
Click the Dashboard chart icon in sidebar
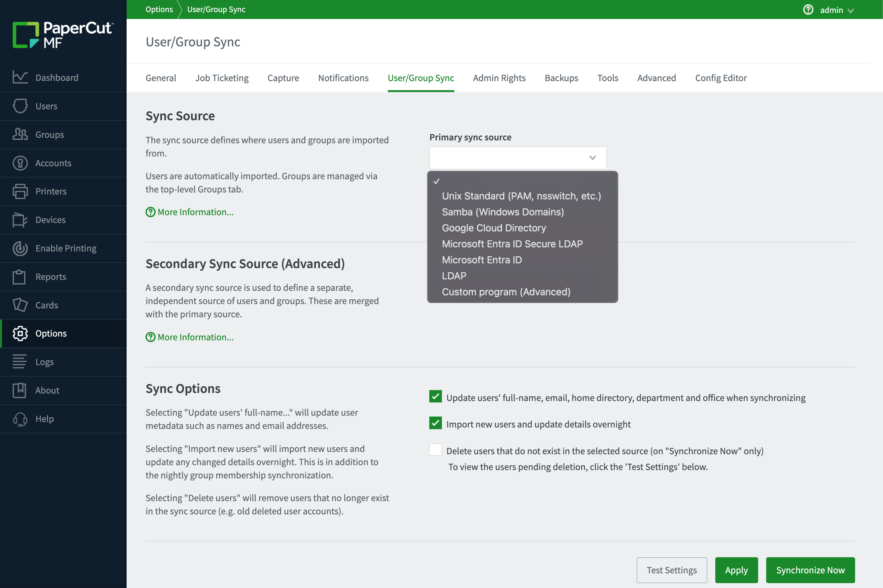point(20,78)
